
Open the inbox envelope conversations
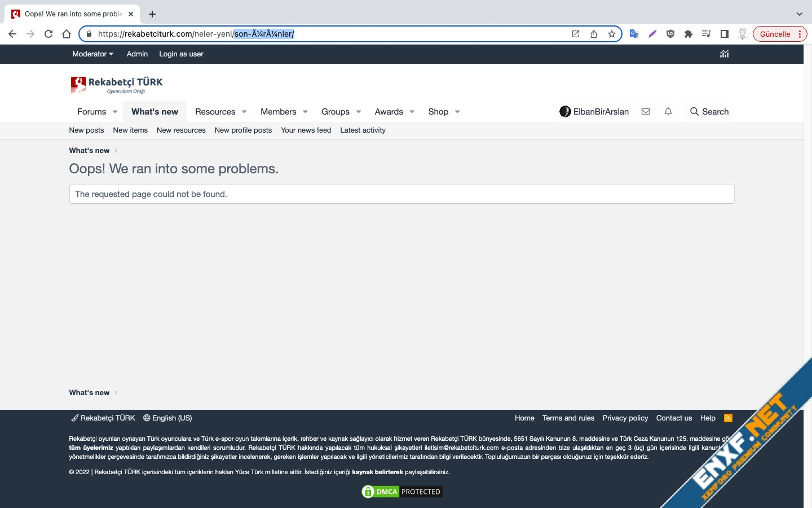point(646,112)
